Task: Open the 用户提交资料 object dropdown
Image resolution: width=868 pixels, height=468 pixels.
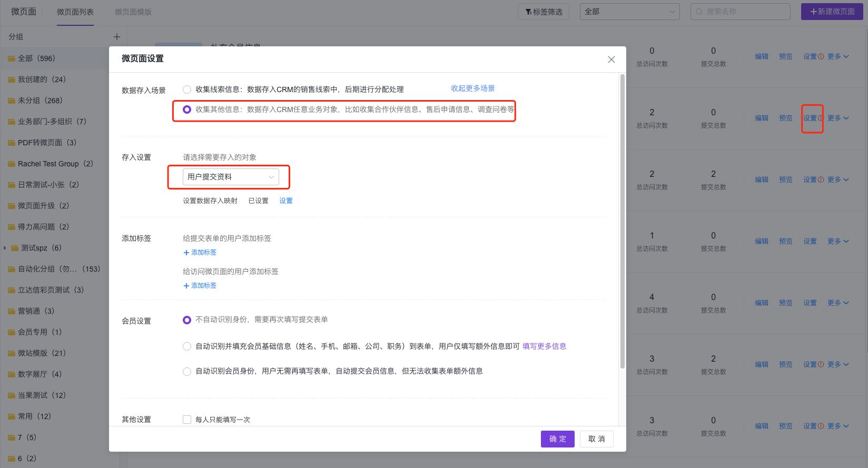Action: coord(231,177)
